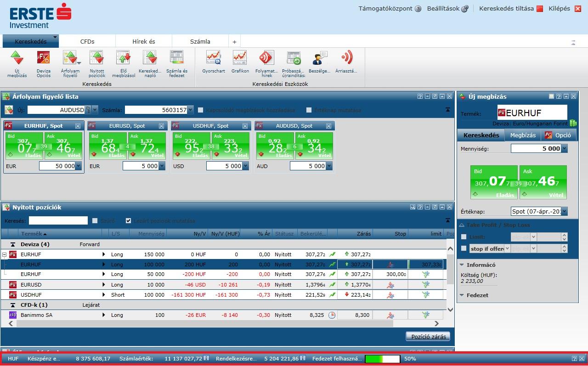This screenshot has width=588, height=366.
Task: Click the Kereskedés tiltása red icon
Action: pyautogui.click(x=540, y=9)
